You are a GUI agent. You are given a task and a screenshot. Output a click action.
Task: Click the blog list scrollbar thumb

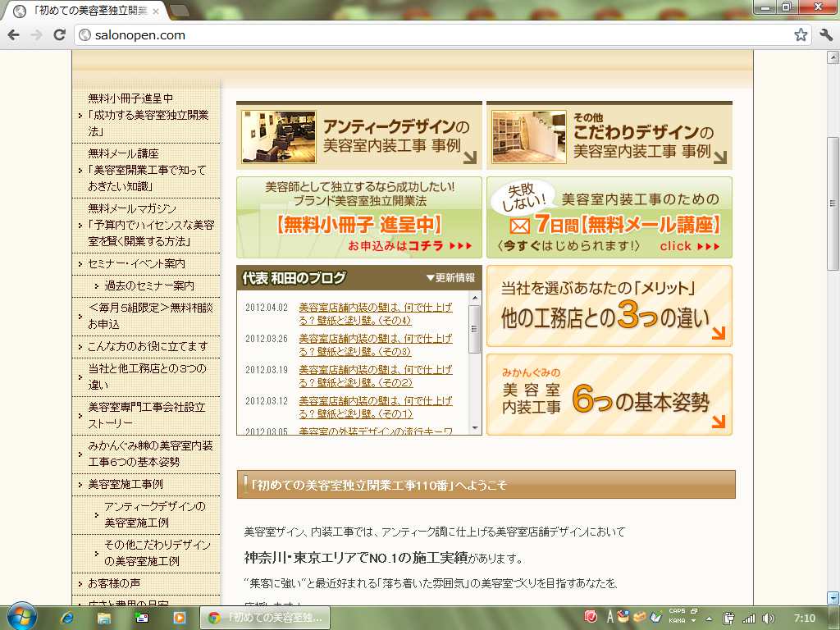475,329
